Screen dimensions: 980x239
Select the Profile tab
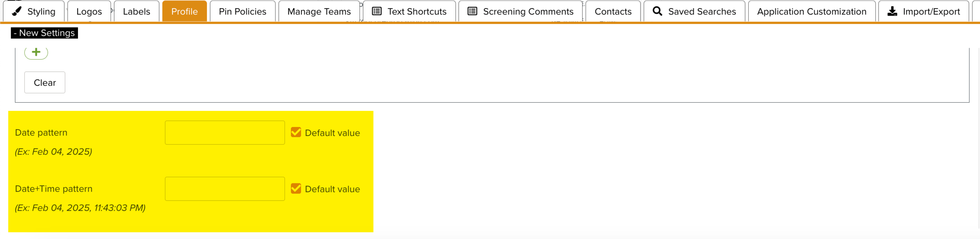184,11
